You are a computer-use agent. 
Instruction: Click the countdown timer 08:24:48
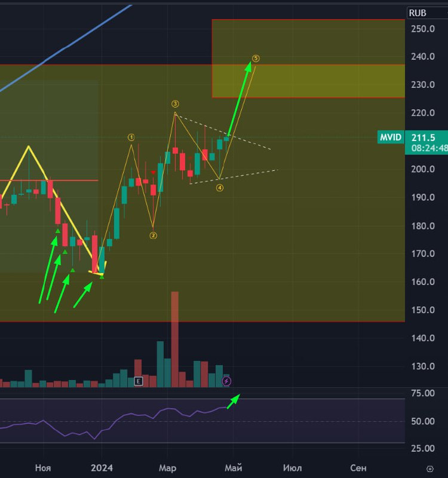(429, 148)
